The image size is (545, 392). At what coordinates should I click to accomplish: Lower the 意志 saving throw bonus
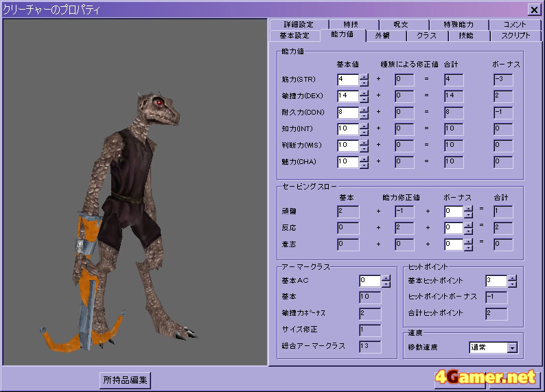(468, 248)
